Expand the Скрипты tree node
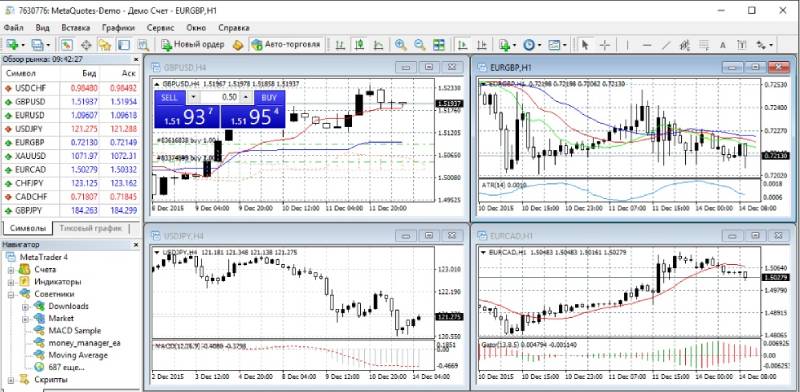 tap(11, 380)
